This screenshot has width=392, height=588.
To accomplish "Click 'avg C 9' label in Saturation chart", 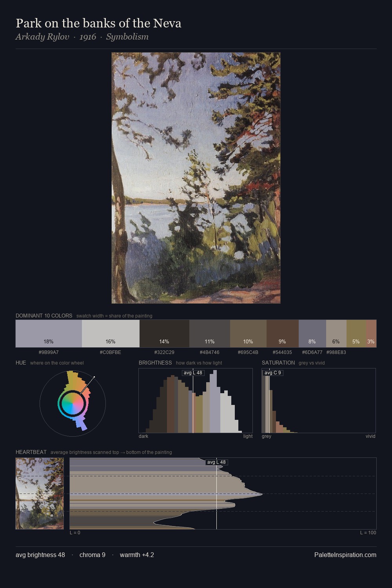I will click(x=273, y=373).
